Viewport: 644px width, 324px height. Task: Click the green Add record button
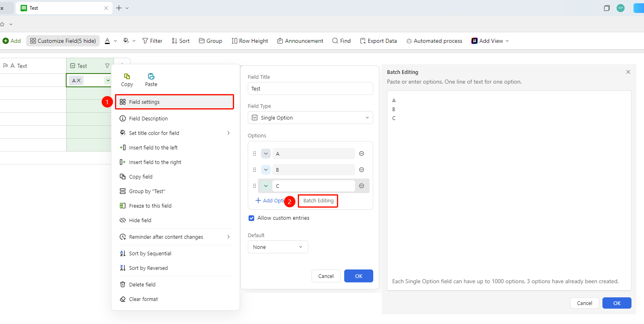tap(12, 41)
